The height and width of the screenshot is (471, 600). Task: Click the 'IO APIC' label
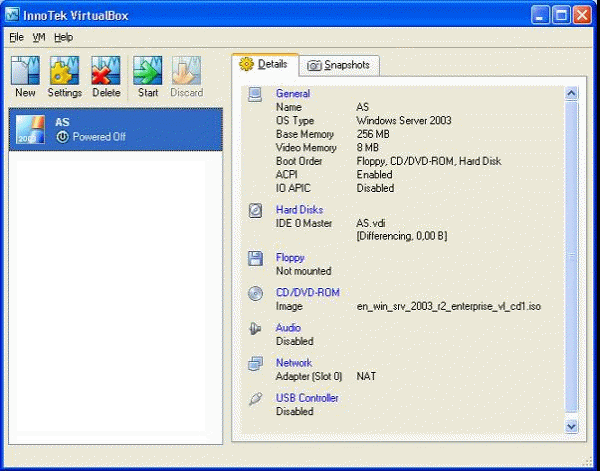click(x=293, y=188)
